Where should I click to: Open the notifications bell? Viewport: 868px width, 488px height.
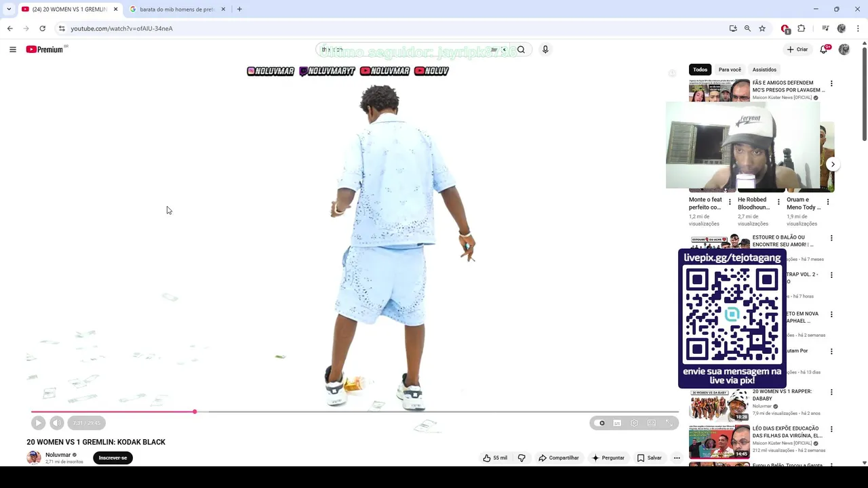[824, 49]
